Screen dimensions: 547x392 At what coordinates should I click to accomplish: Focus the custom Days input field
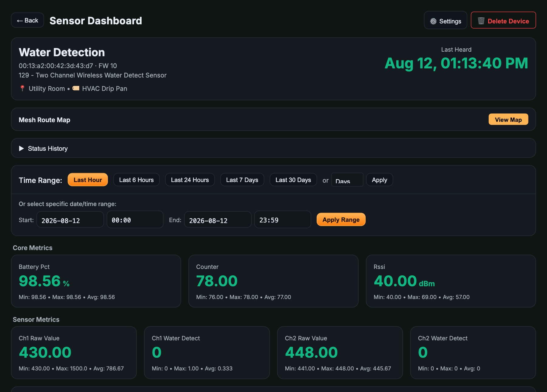pos(347,180)
